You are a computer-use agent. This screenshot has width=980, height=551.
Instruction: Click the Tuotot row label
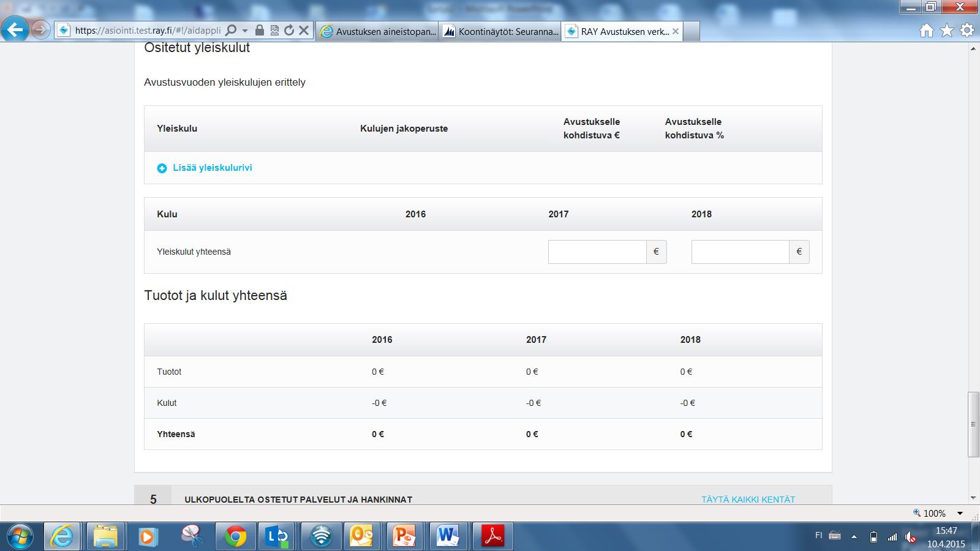[x=169, y=372]
